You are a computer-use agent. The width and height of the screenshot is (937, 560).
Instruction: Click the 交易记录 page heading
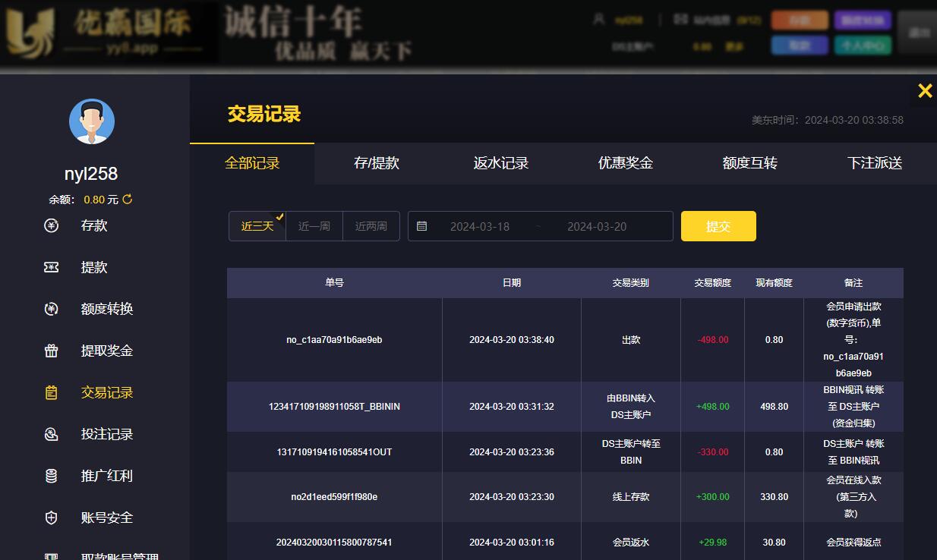pos(264,114)
